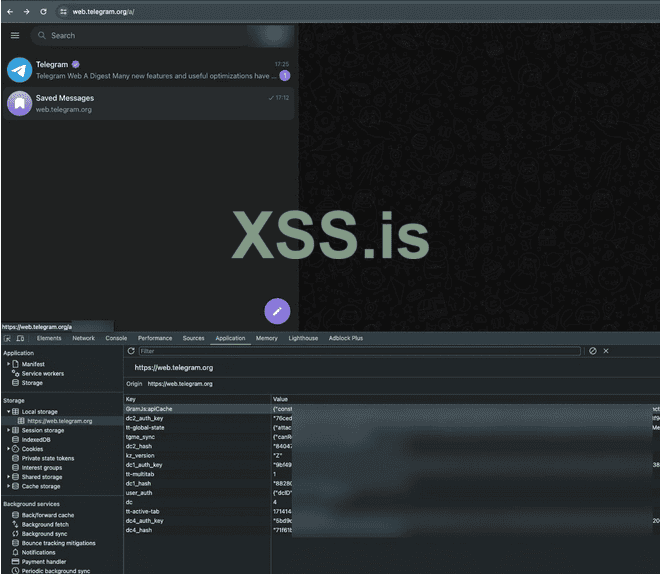Toggle the device toolbar icon in DevTools
The height and width of the screenshot is (574, 660).
(x=20, y=338)
